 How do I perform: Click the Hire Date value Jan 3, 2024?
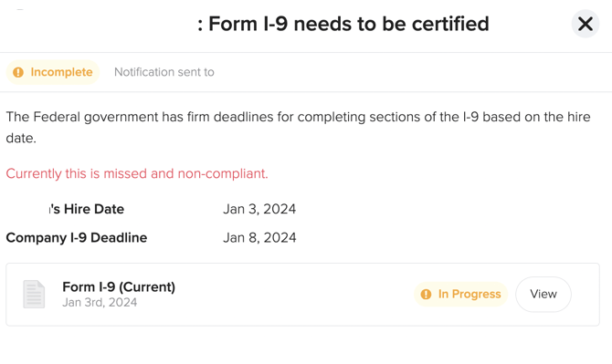click(259, 209)
